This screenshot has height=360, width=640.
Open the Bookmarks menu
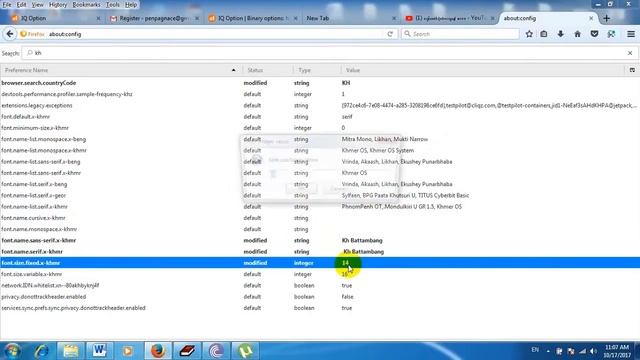[x=86, y=5]
